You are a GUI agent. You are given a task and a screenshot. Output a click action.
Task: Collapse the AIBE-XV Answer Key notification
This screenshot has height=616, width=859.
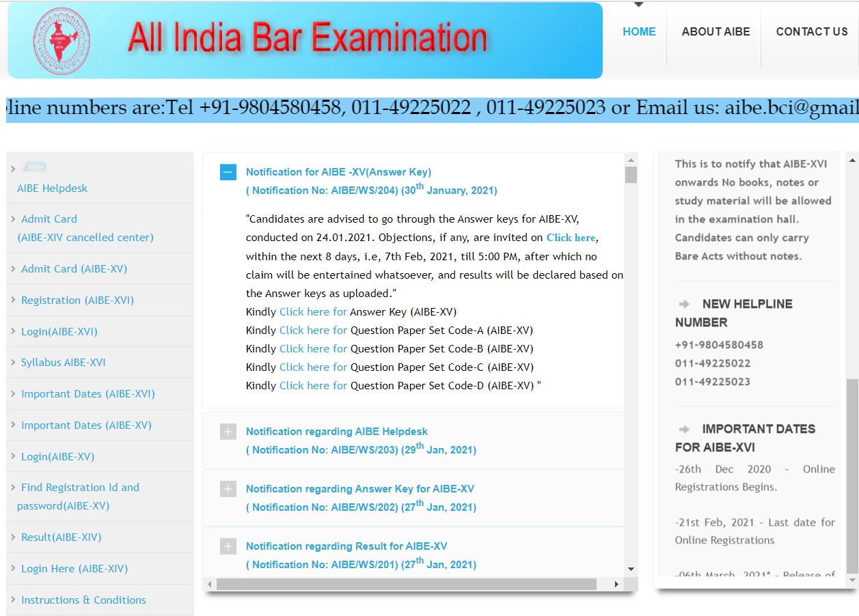click(228, 172)
